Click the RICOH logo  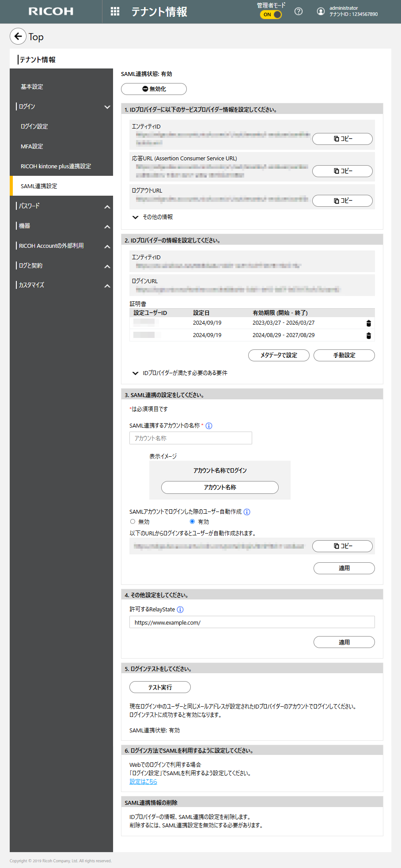point(51,11)
